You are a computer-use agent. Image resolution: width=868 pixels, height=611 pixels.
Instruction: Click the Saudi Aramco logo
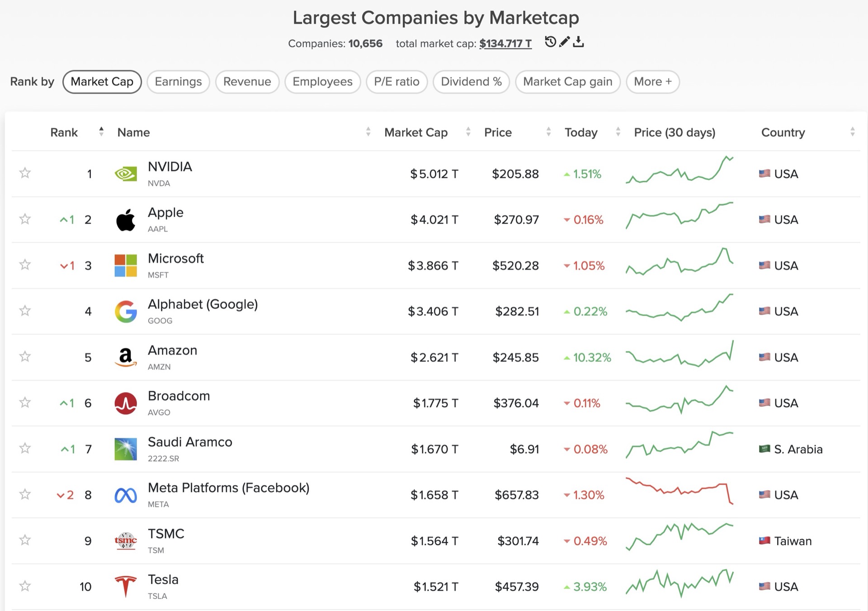[126, 449]
